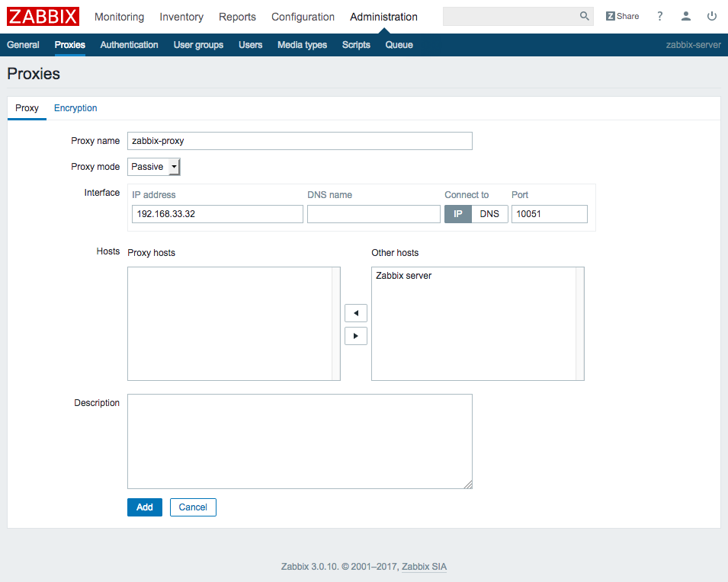728x582 pixels.
Task: Open the Administration menu
Action: (383, 17)
